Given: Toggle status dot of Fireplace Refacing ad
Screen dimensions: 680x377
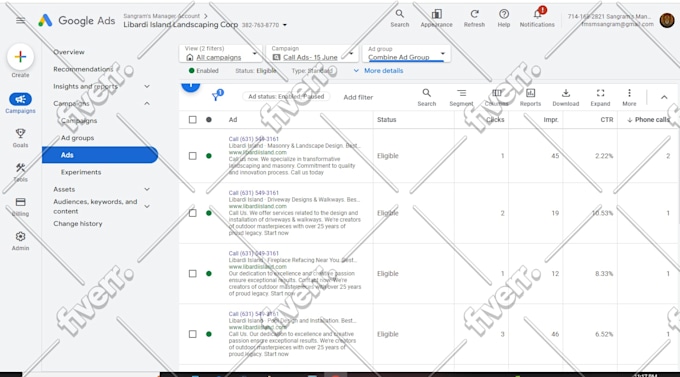Looking at the screenshot, I should (x=209, y=273).
